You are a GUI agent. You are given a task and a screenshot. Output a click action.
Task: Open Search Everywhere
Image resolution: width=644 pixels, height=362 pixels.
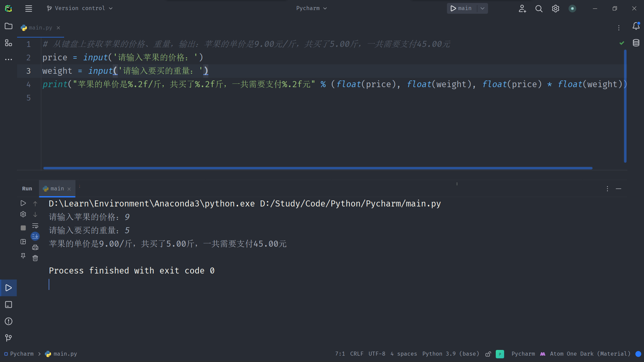click(539, 8)
